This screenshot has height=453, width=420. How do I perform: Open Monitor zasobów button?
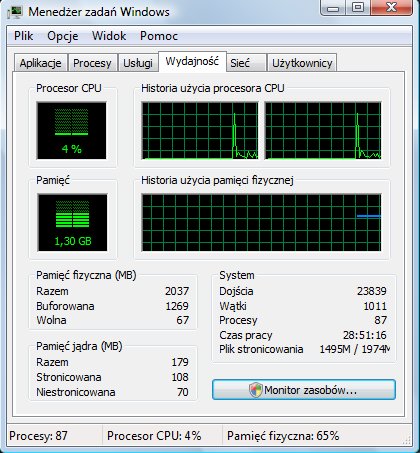click(x=304, y=390)
